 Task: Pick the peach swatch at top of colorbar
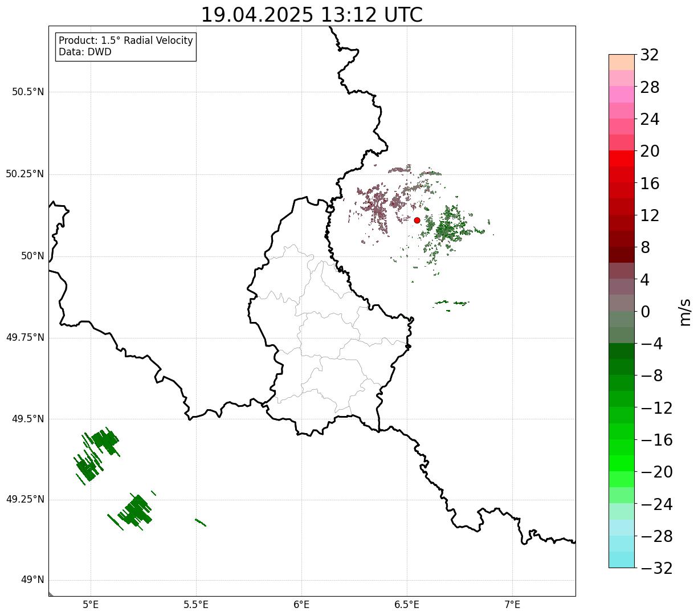(x=622, y=62)
